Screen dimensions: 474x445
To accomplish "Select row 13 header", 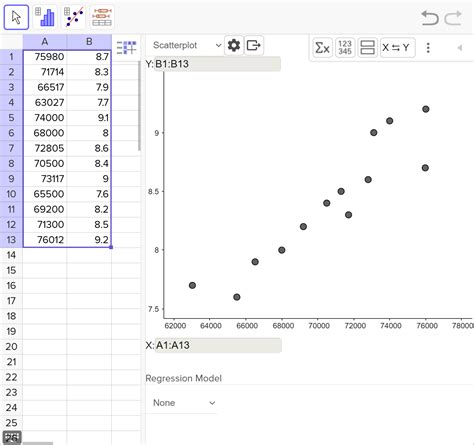I will coord(11,240).
